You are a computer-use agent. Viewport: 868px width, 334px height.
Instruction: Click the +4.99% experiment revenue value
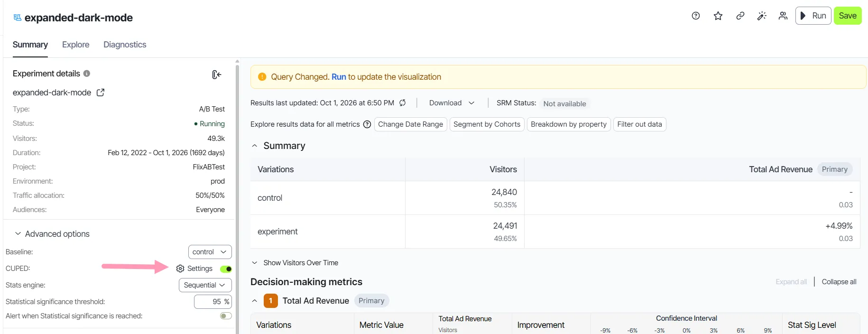click(839, 226)
